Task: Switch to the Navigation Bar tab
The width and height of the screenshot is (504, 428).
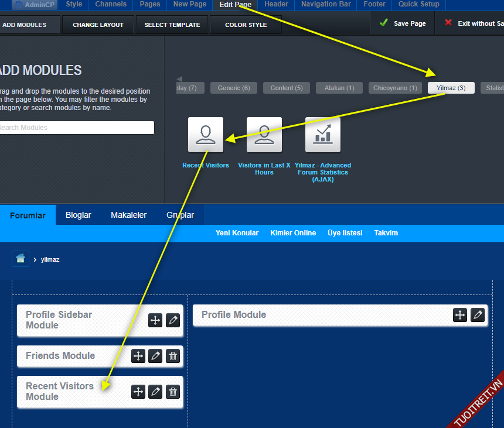Action: [x=326, y=4]
